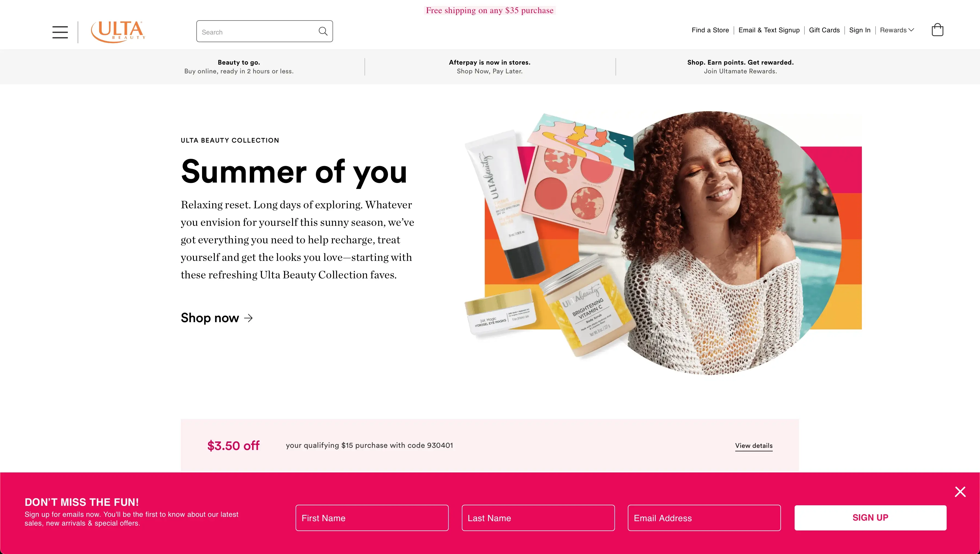Close the email signup banner
Screen dimensions: 980x554
960,492
